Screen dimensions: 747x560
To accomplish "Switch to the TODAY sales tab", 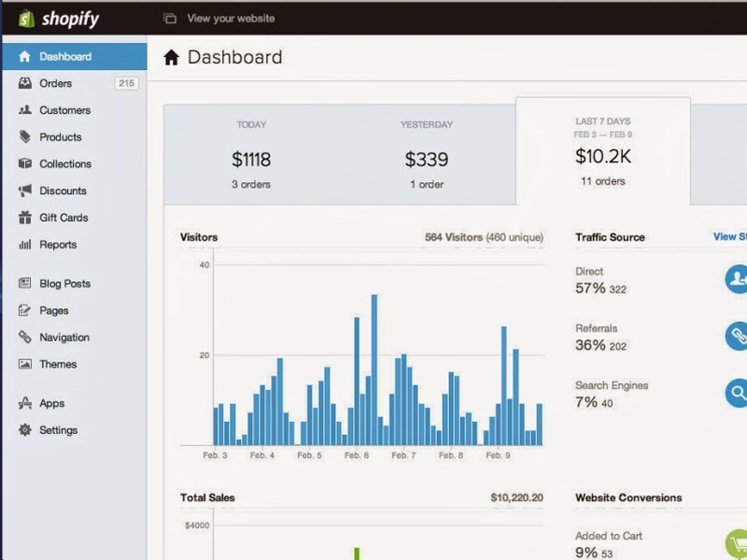I will point(251,155).
